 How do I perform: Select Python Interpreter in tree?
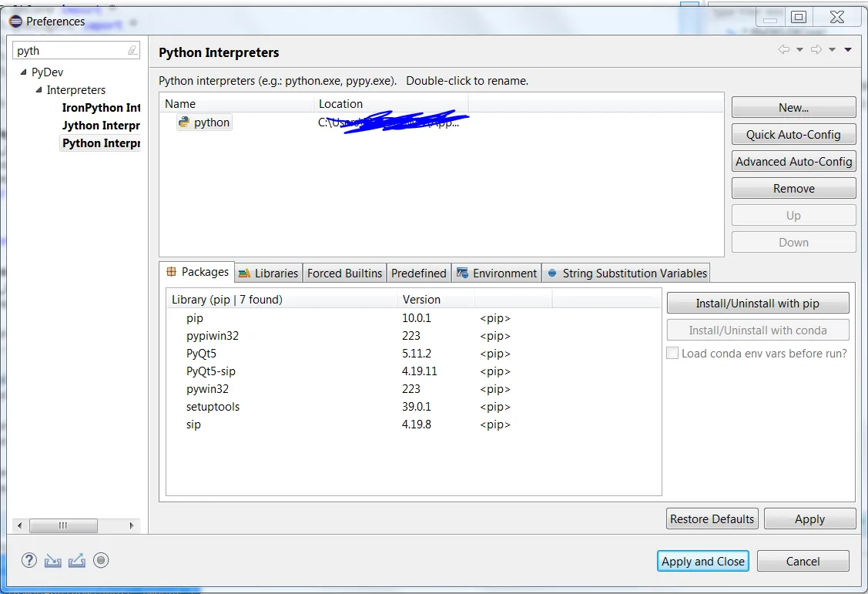coord(100,143)
